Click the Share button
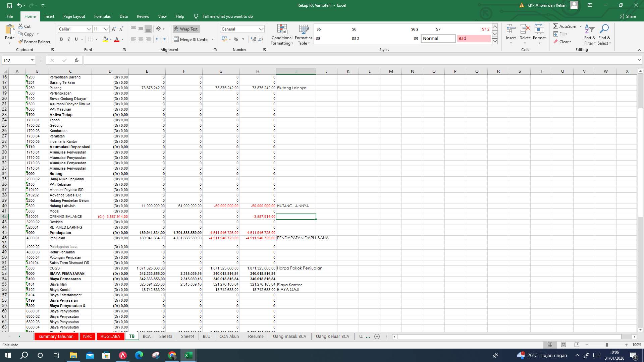Viewport: 644px width, 362px height. tap(631, 16)
